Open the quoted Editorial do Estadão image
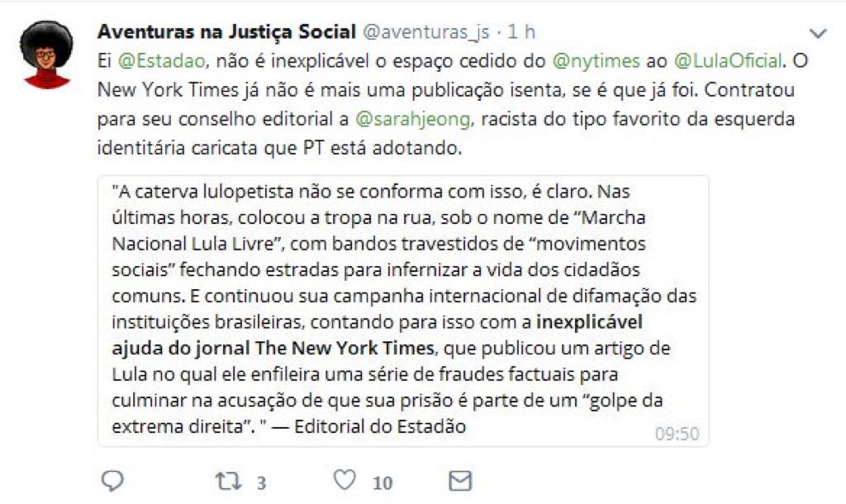Screen dimensions: 846x504 [x=403, y=311]
